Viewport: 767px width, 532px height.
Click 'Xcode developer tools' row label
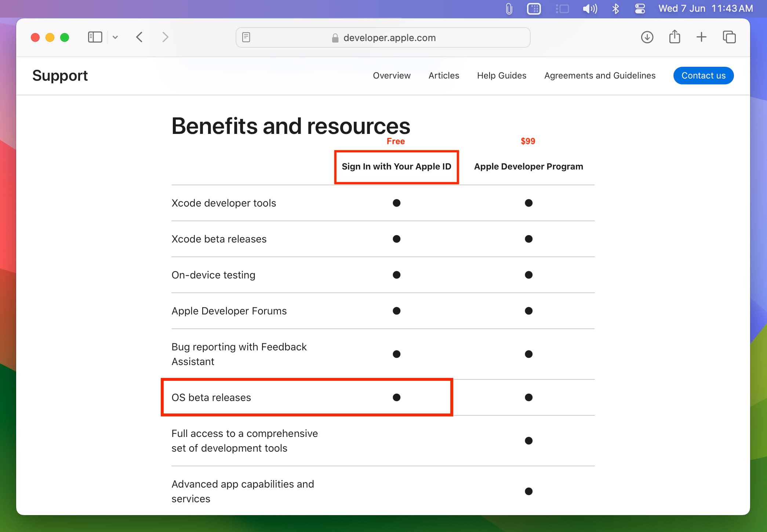coord(224,203)
